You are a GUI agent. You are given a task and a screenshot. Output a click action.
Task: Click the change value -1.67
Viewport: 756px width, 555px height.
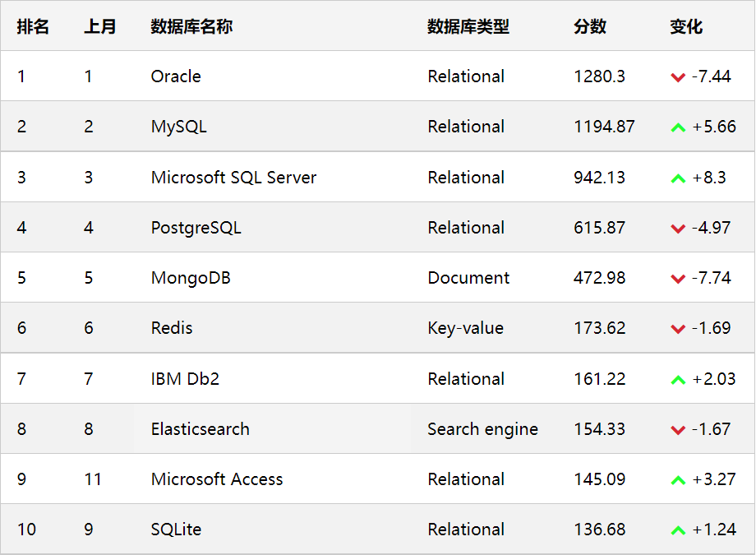(711, 429)
